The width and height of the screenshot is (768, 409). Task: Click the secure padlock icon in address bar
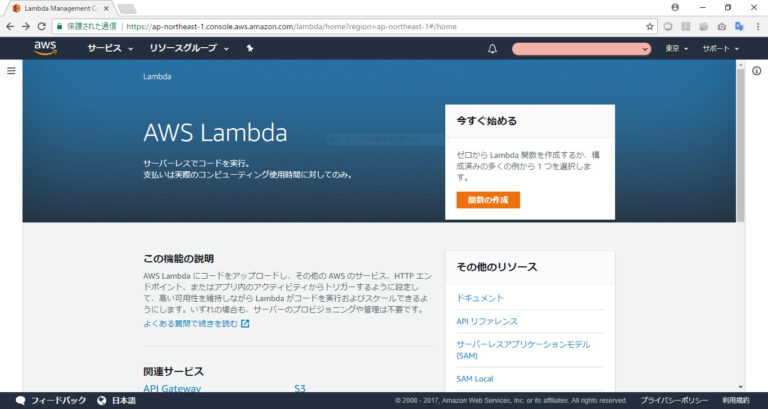pos(60,26)
